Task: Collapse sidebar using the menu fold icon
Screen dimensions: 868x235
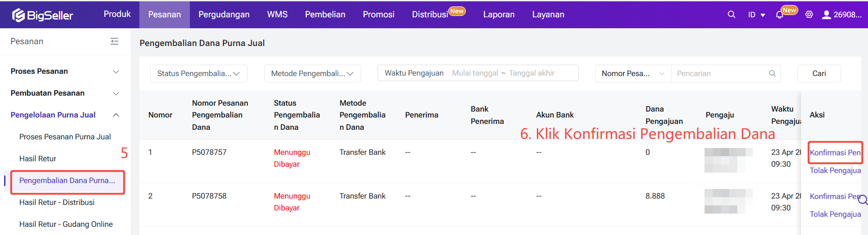Action: pyautogui.click(x=114, y=41)
